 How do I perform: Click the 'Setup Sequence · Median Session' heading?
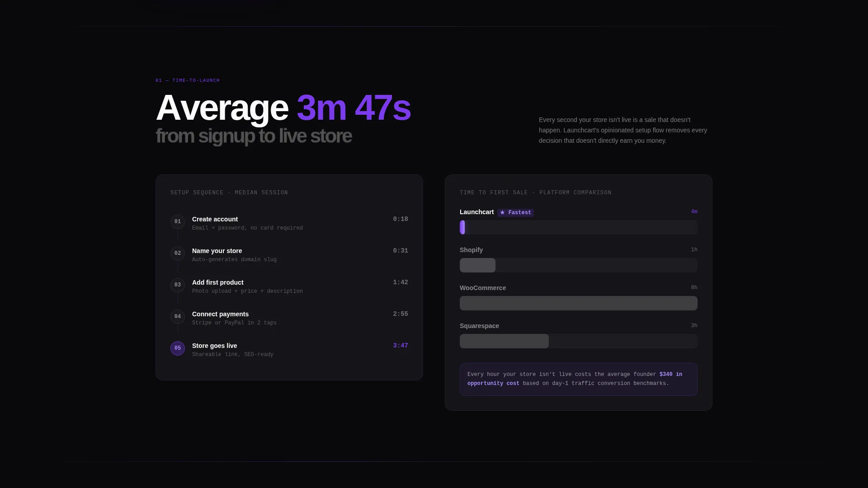tap(229, 193)
